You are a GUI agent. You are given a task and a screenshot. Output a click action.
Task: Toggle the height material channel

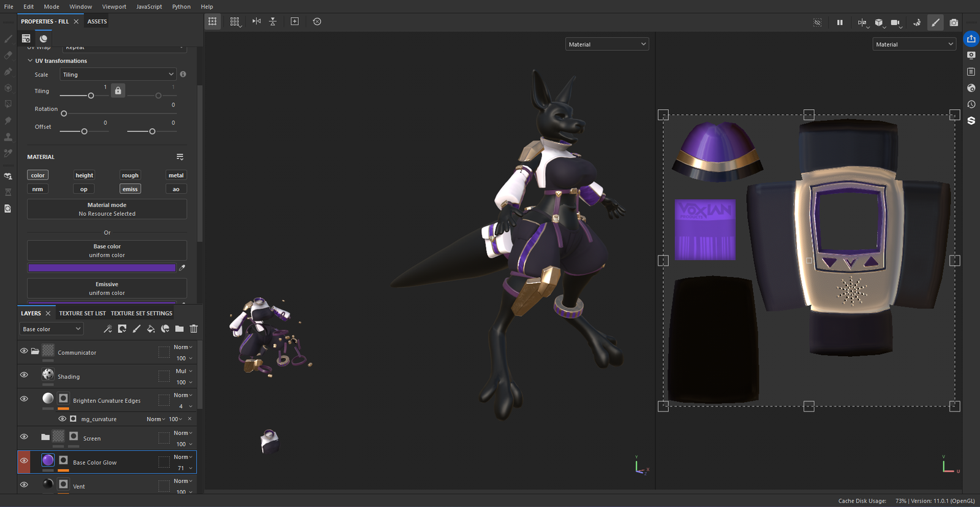click(x=84, y=175)
